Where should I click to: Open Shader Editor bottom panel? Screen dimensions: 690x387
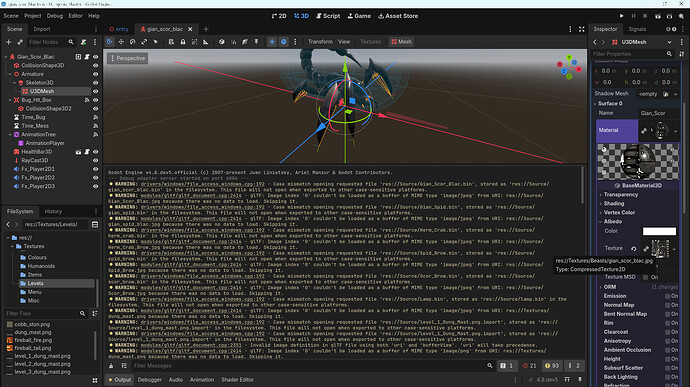pyautogui.click(x=237, y=380)
